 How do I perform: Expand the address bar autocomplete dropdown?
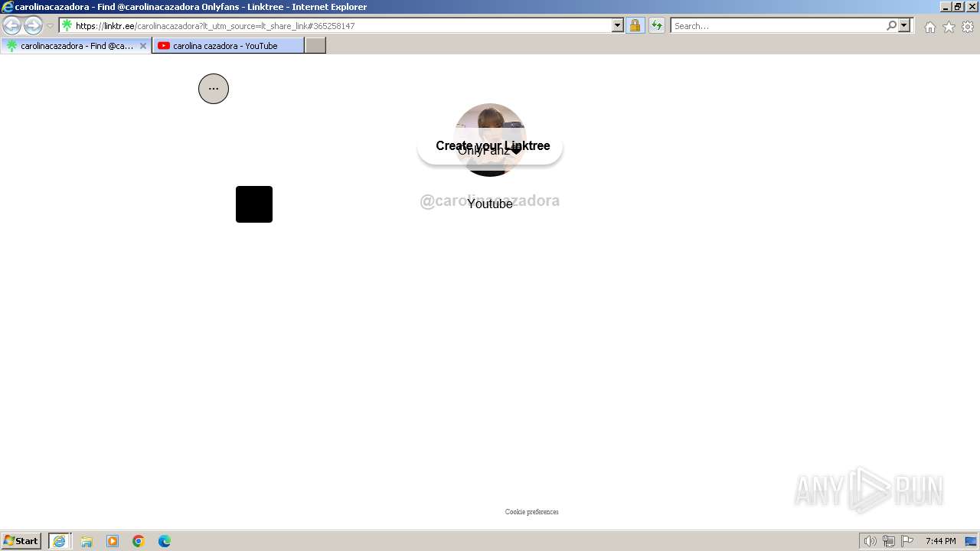618,25
